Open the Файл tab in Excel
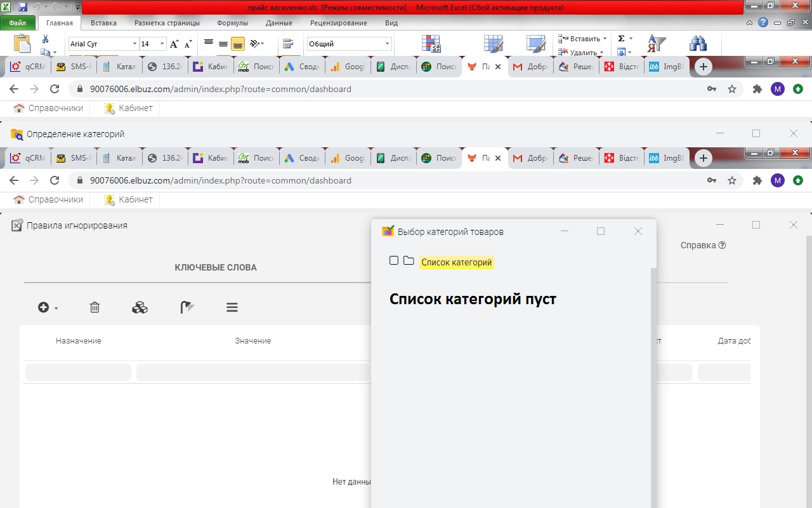 (18, 23)
